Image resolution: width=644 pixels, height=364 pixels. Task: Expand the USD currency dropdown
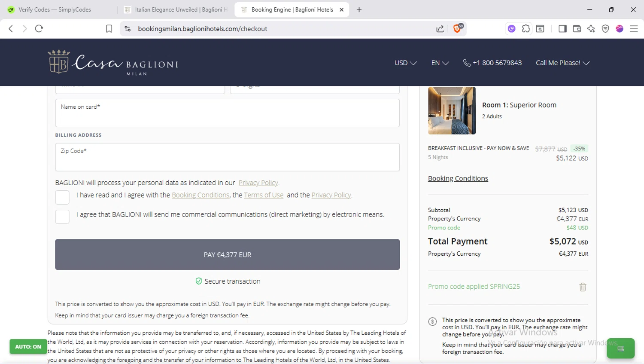[x=406, y=63]
